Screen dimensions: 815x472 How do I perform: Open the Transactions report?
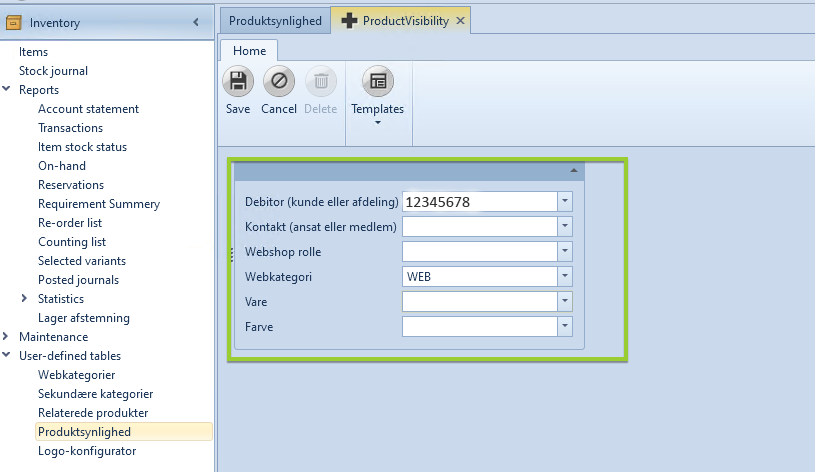(70, 128)
